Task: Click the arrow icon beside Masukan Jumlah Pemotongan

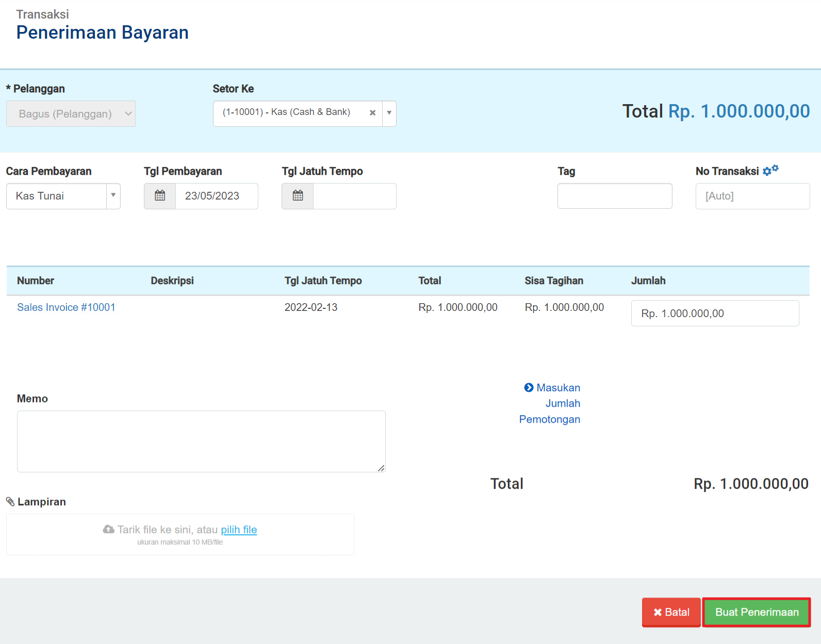Action: pos(529,388)
